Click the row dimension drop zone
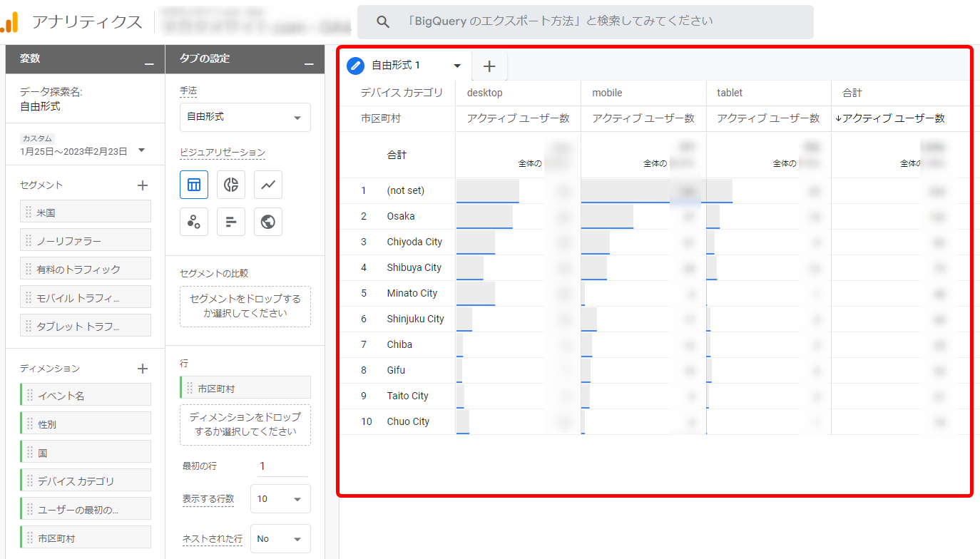The image size is (980, 559). click(245, 424)
